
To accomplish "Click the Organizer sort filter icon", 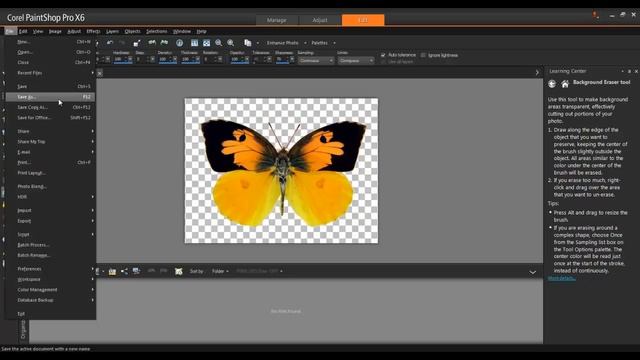I will [x=178, y=271].
